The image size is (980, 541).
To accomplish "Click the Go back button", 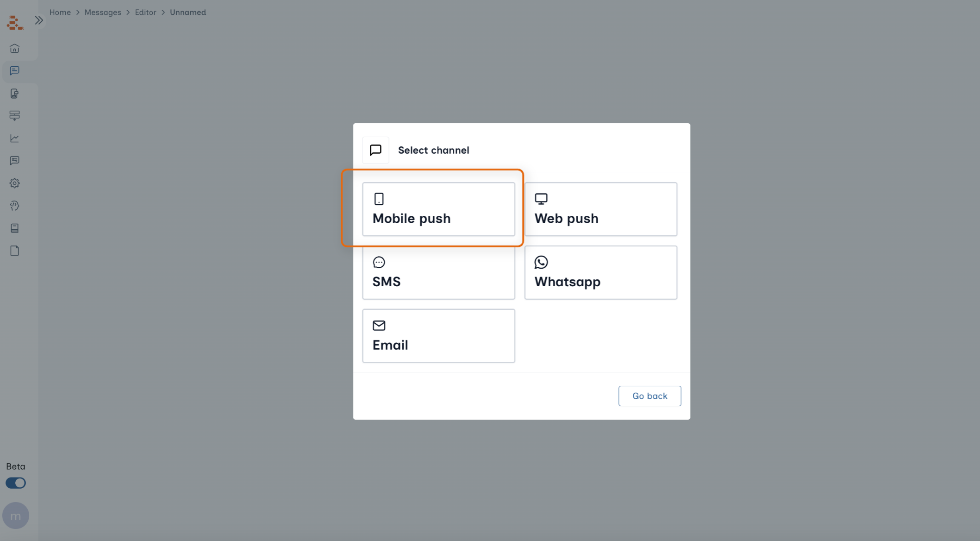I will [649, 396].
